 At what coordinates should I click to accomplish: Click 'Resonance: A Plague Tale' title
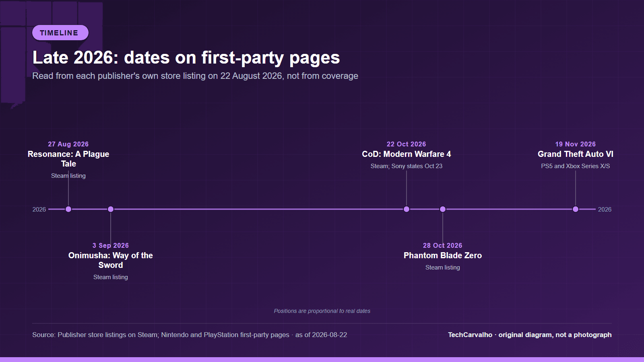(x=68, y=159)
